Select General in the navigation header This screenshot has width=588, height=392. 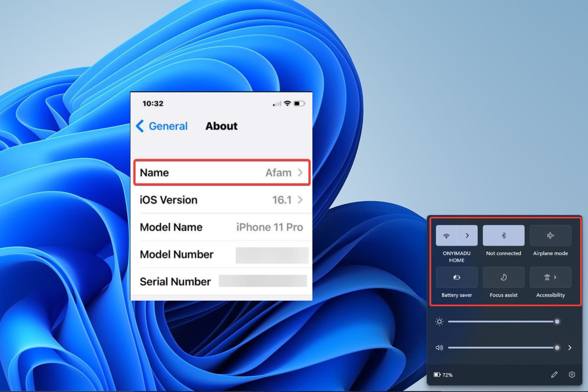pos(168,126)
